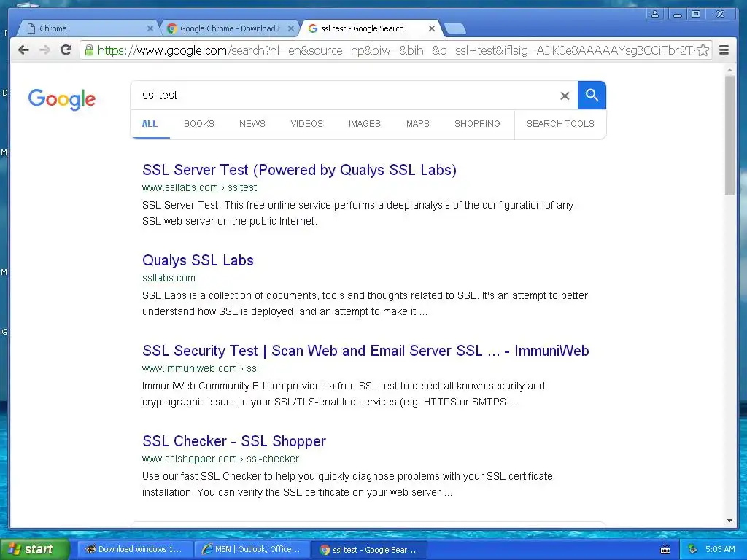747x560 pixels.
Task: Bookmark this page with the star icon
Action: [x=703, y=50]
